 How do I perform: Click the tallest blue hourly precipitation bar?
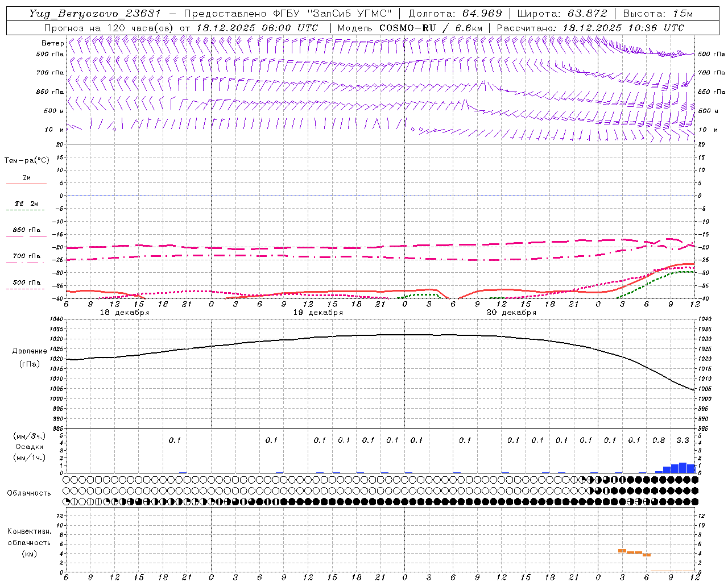(x=682, y=468)
